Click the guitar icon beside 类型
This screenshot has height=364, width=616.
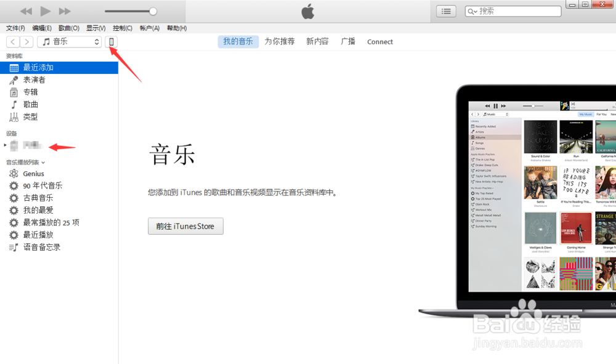click(14, 116)
